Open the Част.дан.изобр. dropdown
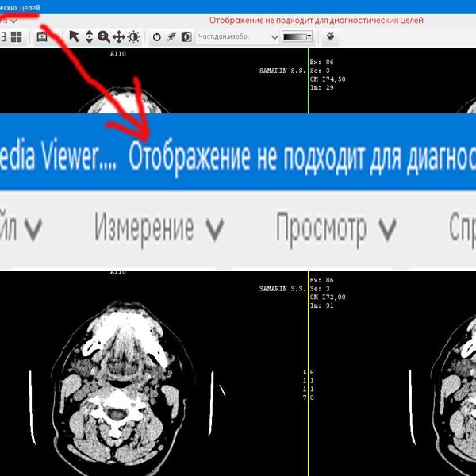Screen dimensions: 476x476 (x=238, y=36)
